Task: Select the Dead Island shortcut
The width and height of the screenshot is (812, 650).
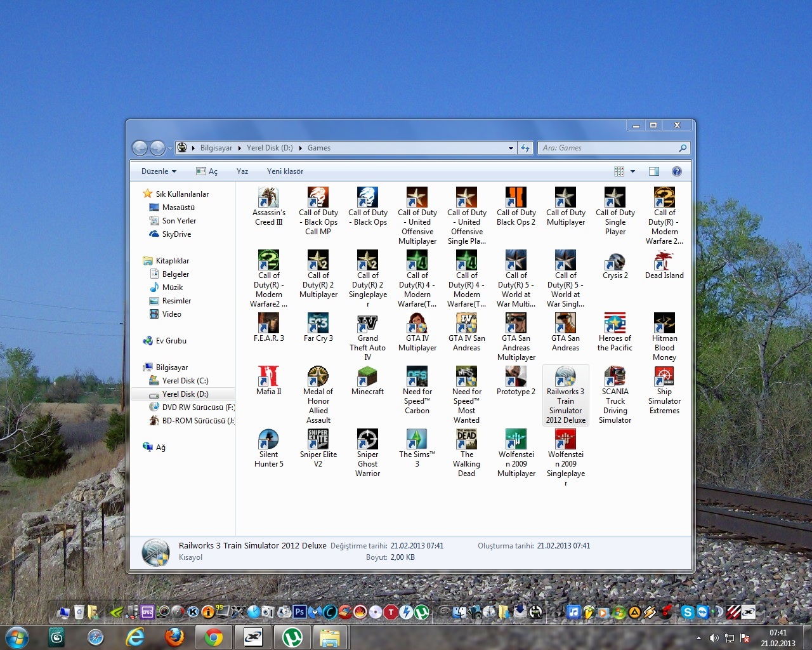Action: (664, 265)
